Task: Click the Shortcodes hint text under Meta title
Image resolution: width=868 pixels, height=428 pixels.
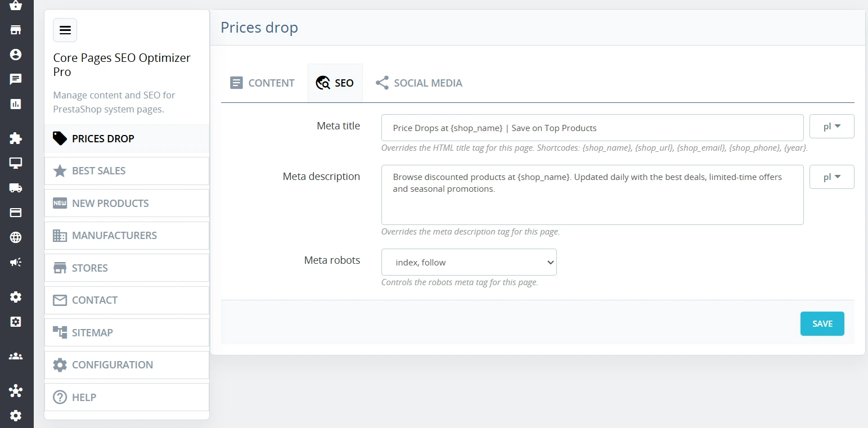Action: (595, 148)
